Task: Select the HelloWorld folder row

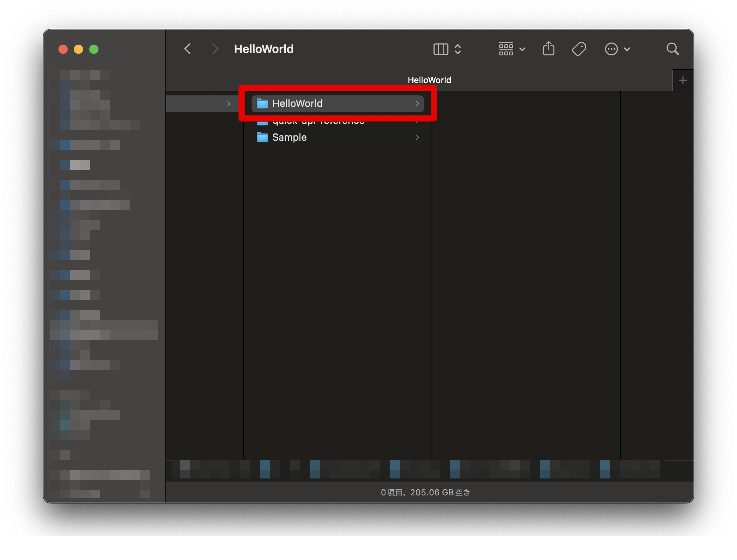Action: 337,103
